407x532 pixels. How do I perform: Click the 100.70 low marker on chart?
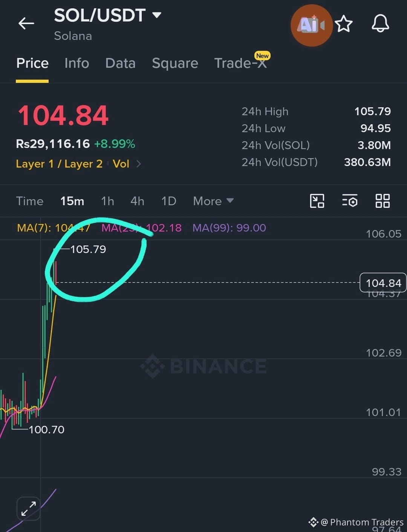46,430
